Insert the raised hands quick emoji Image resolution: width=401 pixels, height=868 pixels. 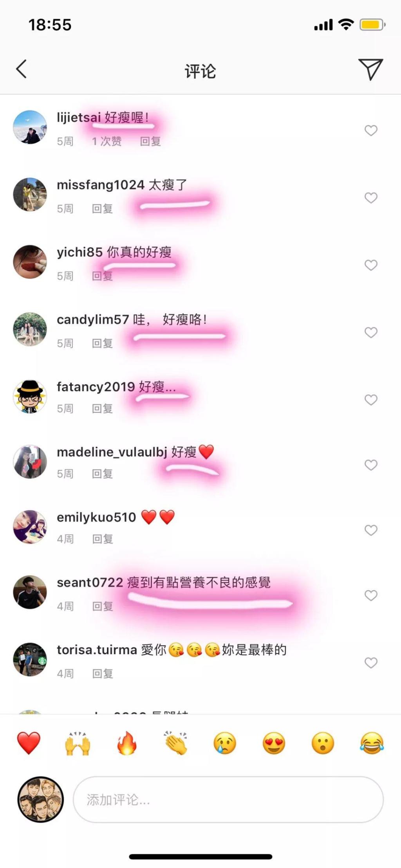click(x=78, y=743)
